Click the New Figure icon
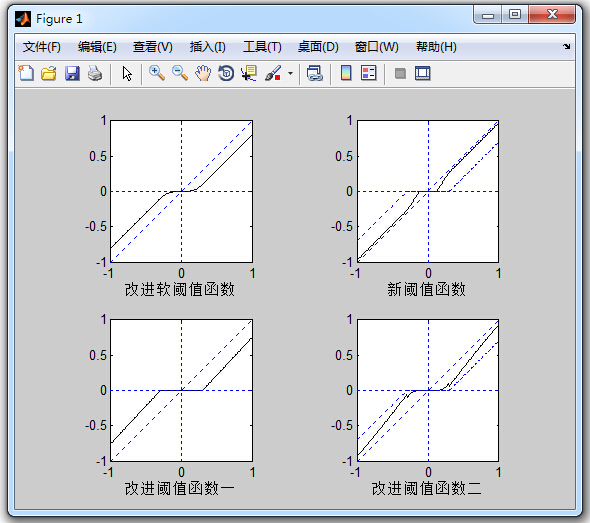 click(26, 73)
